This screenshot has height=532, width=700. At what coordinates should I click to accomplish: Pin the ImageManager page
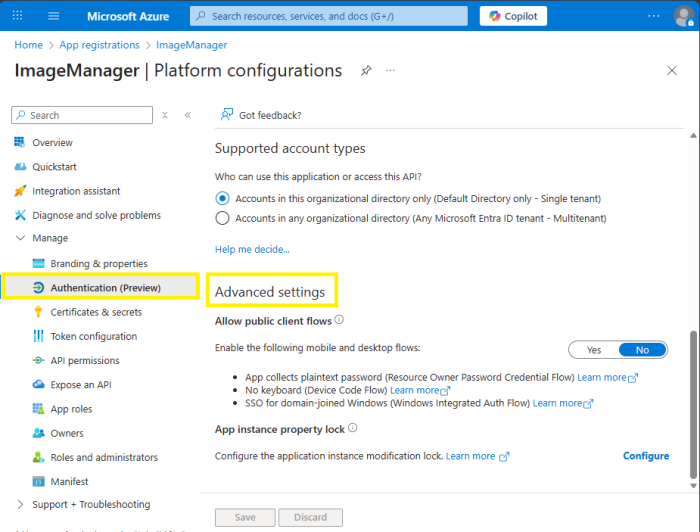click(366, 71)
